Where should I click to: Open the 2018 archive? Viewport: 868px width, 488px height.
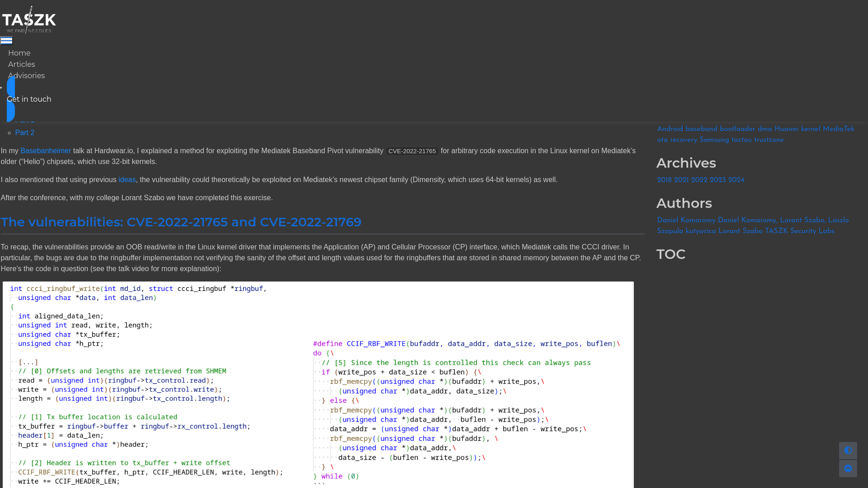pyautogui.click(x=664, y=180)
